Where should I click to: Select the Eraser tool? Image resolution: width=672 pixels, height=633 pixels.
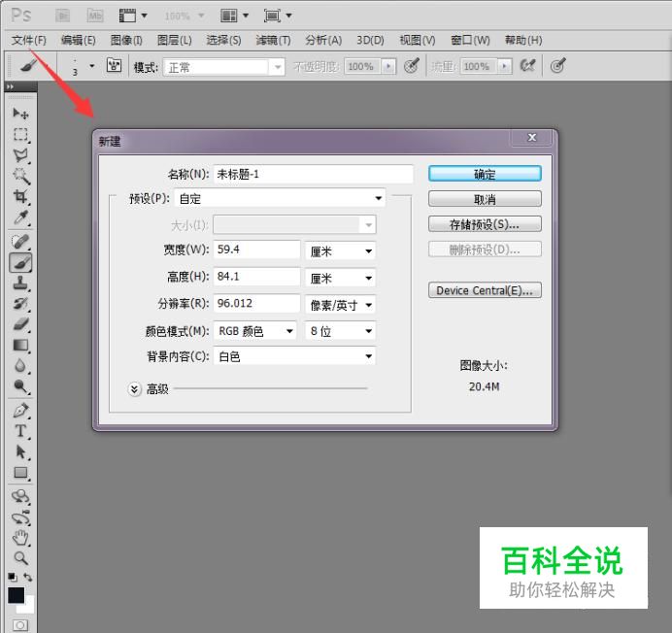click(20, 324)
